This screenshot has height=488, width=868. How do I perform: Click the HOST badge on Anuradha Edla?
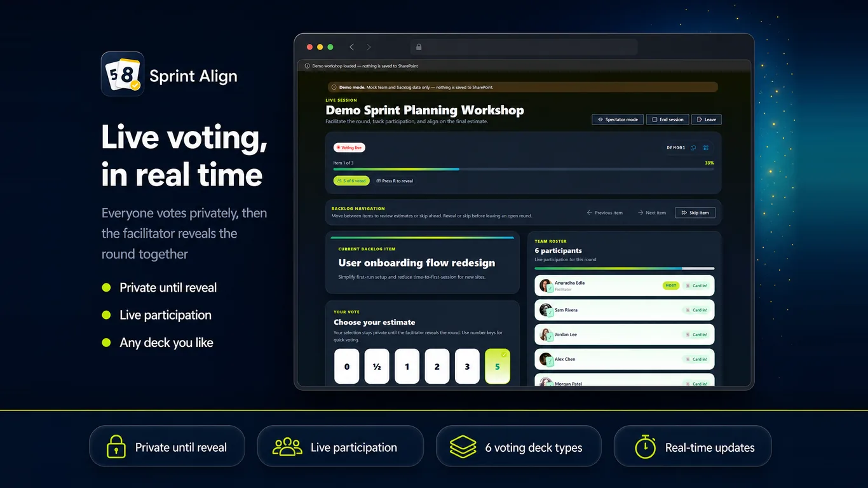coord(670,285)
